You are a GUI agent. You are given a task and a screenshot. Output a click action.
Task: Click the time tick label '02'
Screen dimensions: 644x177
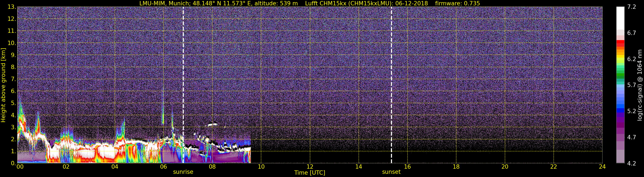pos(66,167)
